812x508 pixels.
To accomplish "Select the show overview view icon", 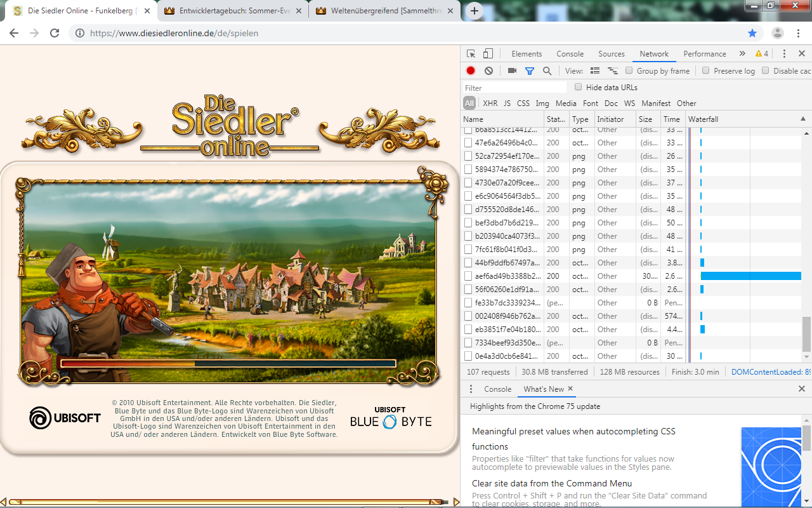I will point(613,71).
